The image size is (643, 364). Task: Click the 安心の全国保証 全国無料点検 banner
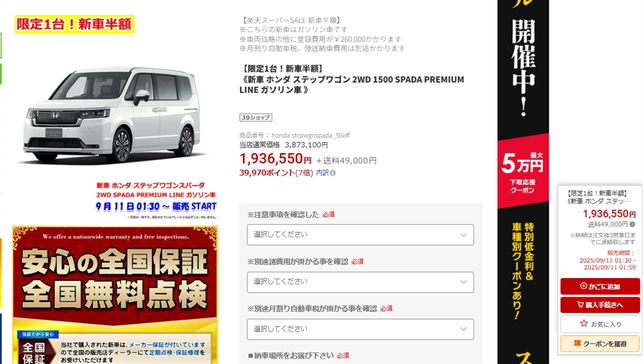(x=116, y=294)
